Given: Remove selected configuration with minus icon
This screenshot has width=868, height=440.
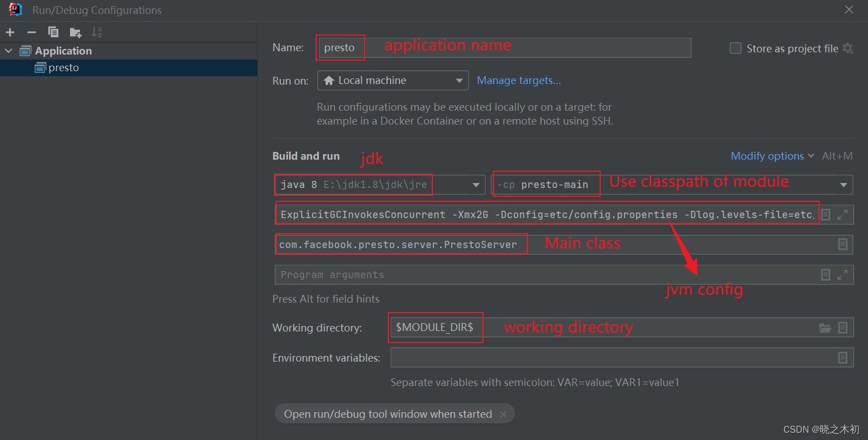Looking at the screenshot, I should coord(32,32).
